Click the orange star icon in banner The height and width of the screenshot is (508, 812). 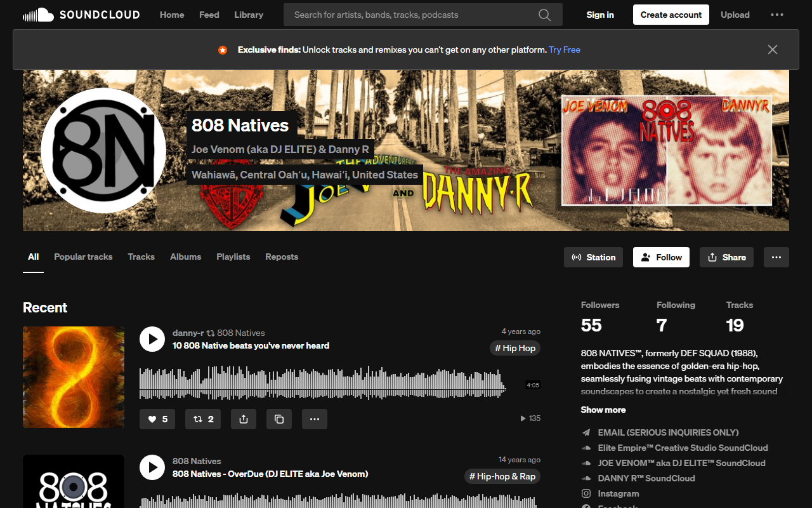click(223, 50)
